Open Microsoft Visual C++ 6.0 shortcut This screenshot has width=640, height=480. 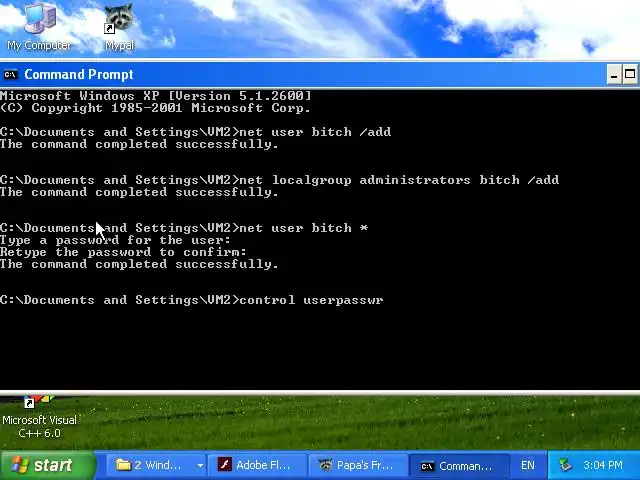pos(39,417)
